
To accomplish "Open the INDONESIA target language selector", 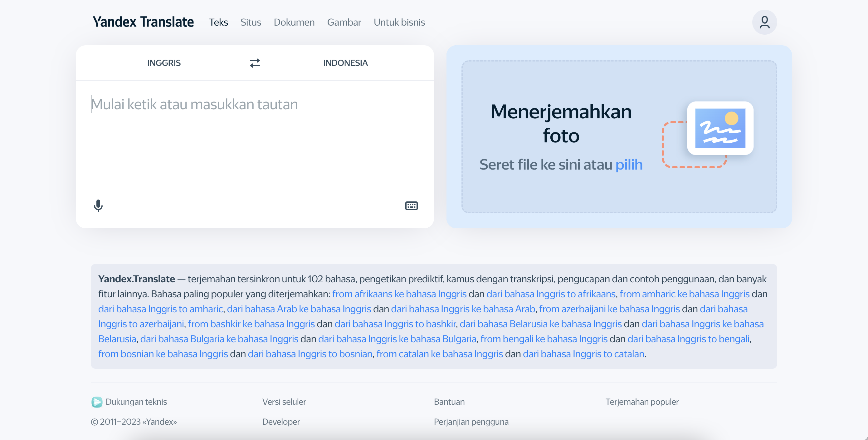I will pyautogui.click(x=345, y=63).
